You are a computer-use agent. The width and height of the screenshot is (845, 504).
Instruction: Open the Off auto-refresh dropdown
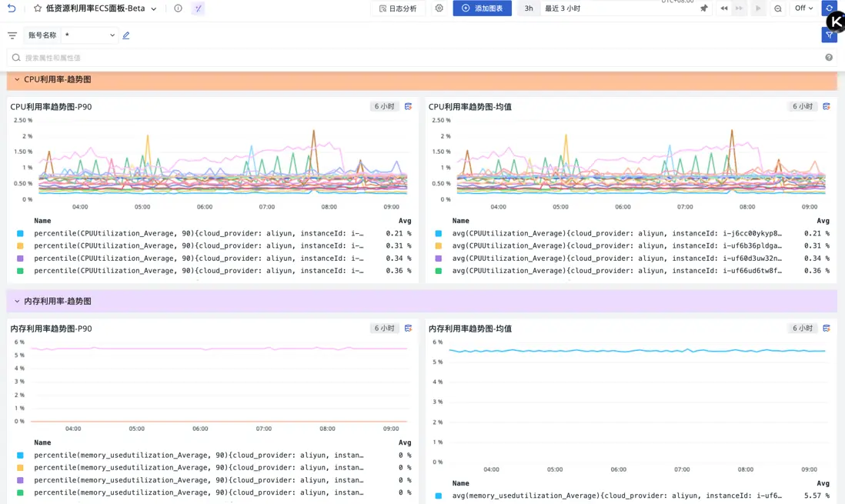(803, 8)
